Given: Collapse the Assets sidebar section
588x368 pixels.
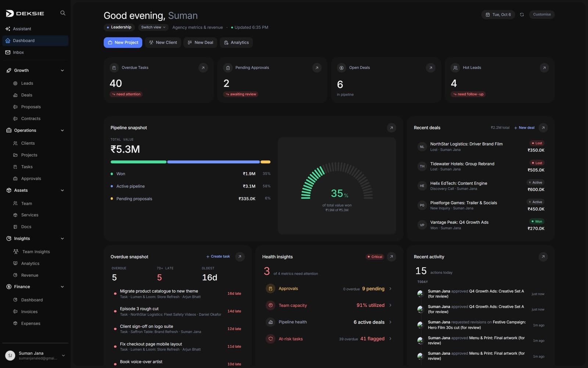Looking at the screenshot, I should tap(62, 190).
